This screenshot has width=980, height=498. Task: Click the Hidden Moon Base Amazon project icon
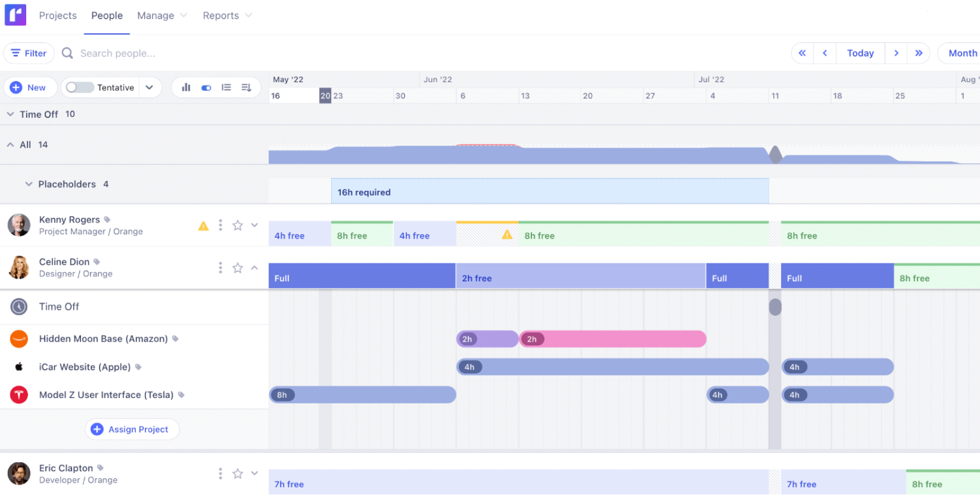pos(19,339)
